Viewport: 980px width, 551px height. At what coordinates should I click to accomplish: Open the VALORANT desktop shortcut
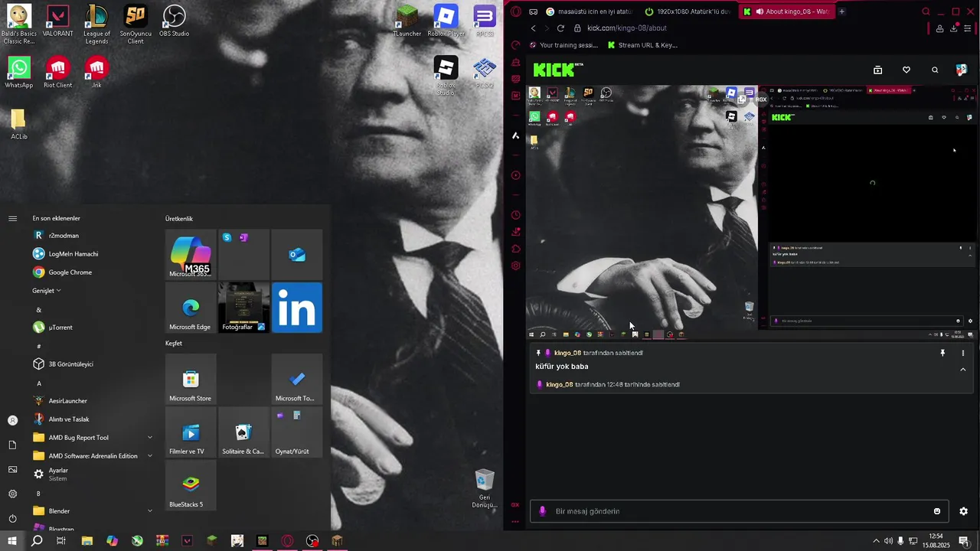[58, 21]
